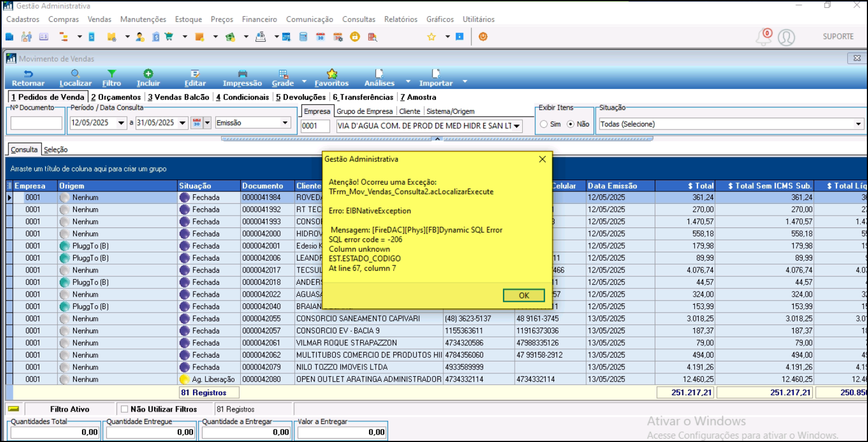Click the person with coin icon
Viewport: 868px width, 442px height.
coord(140,37)
